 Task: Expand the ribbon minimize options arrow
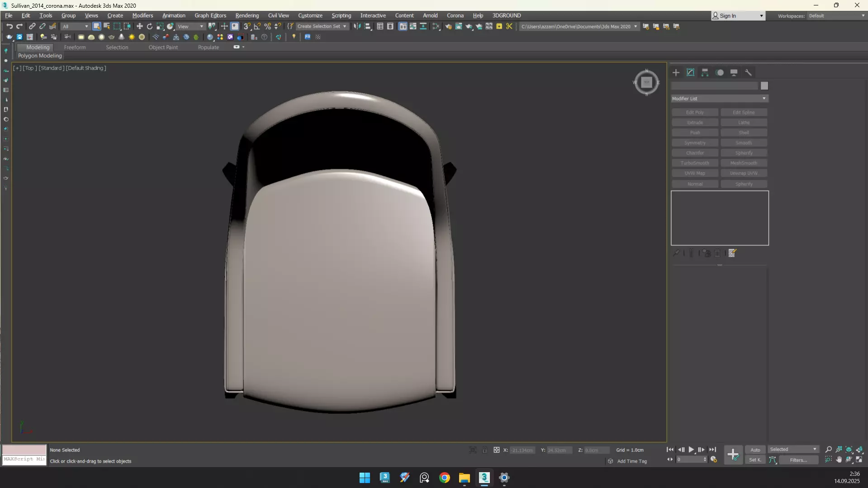tap(243, 47)
